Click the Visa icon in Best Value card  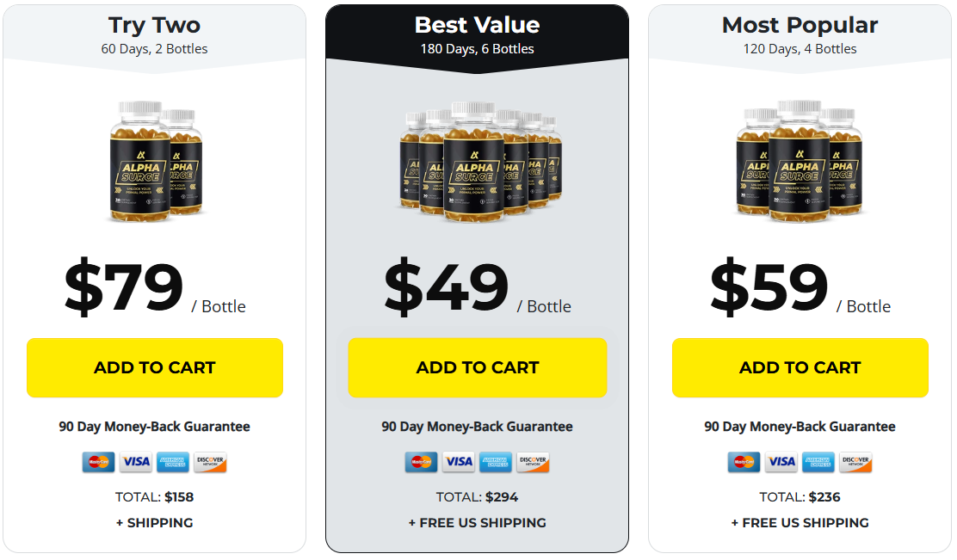(x=459, y=463)
